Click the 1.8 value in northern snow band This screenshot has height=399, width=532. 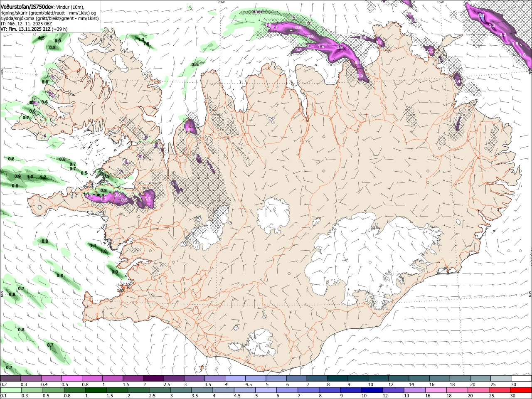coord(321,47)
